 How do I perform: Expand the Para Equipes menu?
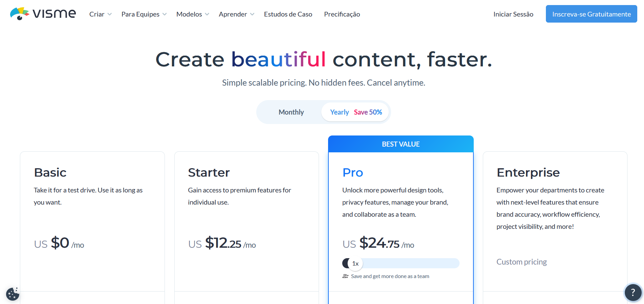[144, 14]
